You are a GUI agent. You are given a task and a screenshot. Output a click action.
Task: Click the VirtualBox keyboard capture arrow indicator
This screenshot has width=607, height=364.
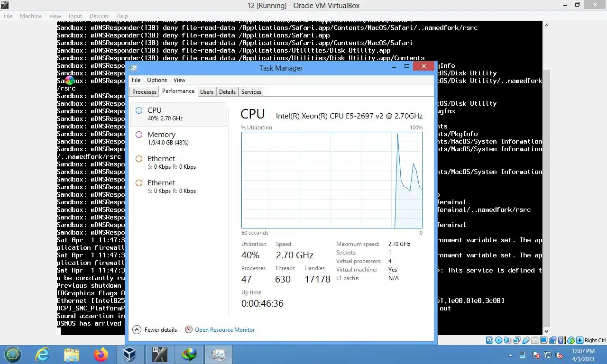tap(579, 340)
